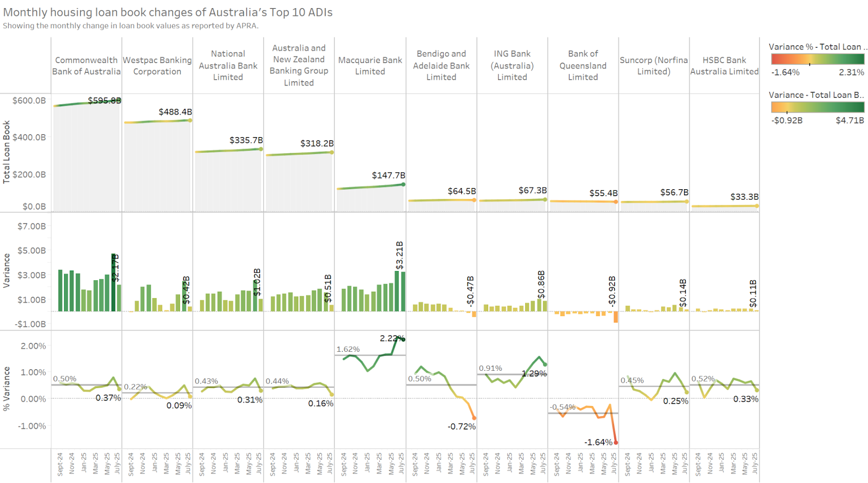
Task: Click the $55.4B Bank of Queensland label
Action: point(603,193)
